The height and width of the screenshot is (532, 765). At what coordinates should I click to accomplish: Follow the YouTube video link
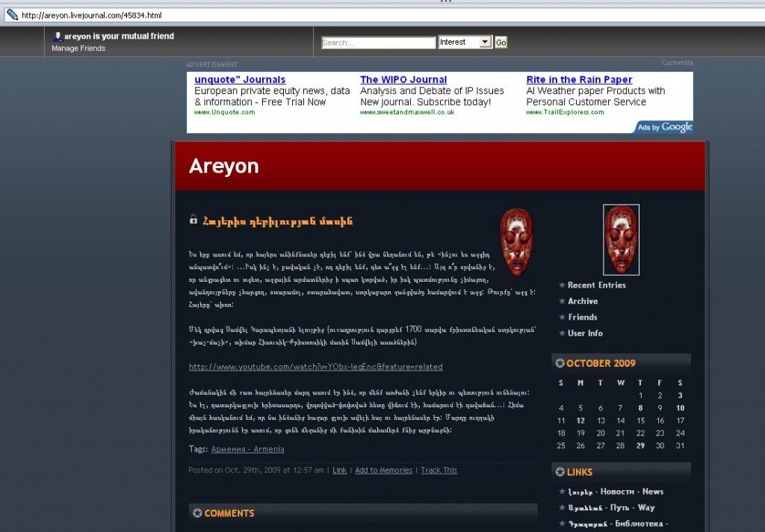[315, 367]
